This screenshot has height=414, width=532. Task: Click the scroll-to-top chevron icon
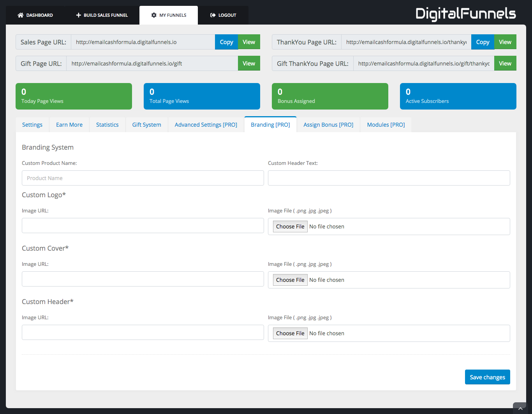point(520,408)
